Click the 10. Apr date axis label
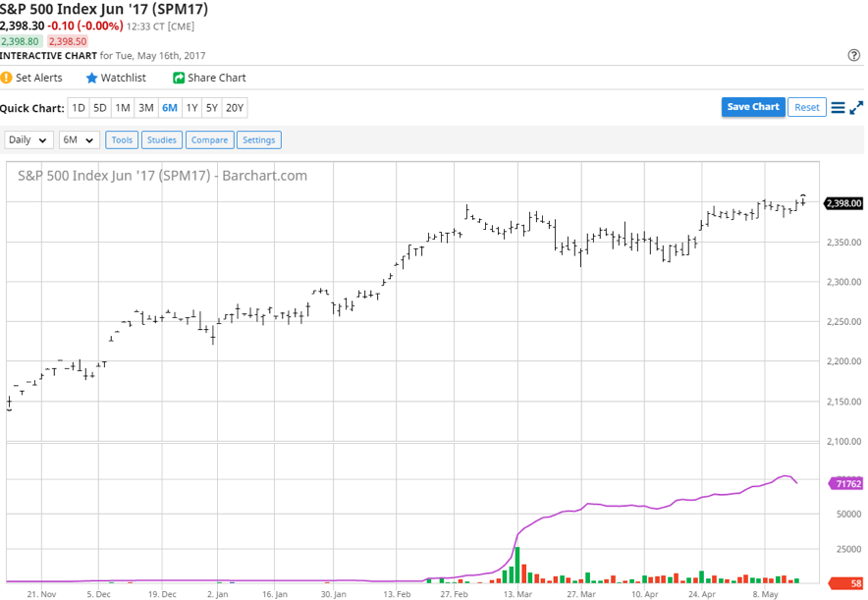This screenshot has height=600, width=868. coord(645,594)
